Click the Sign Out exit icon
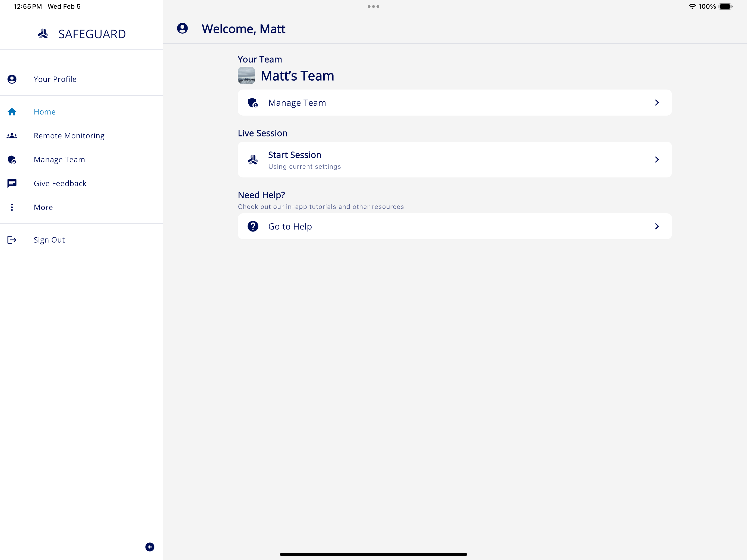 [x=12, y=240]
